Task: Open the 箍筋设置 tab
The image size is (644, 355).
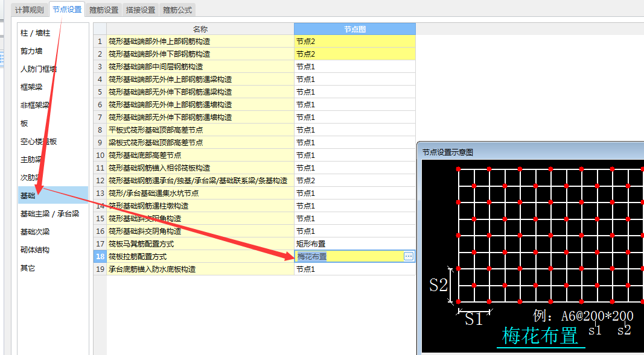Action: (x=104, y=10)
